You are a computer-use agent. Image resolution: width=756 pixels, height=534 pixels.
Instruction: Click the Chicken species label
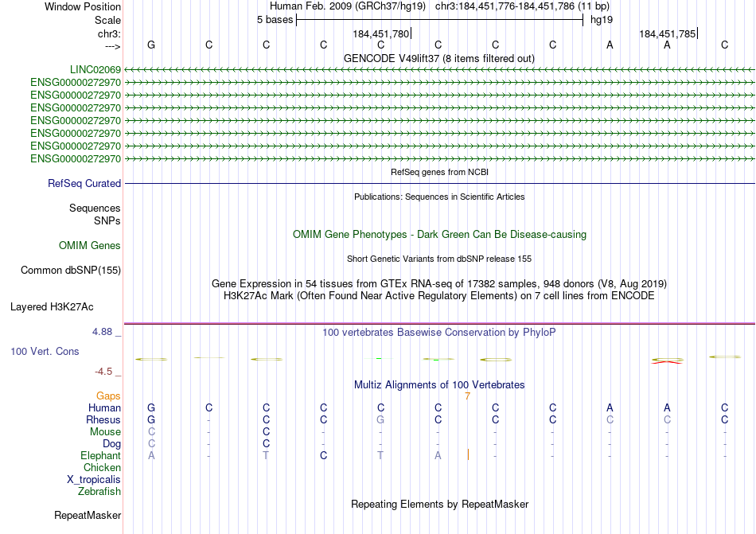(x=102, y=467)
